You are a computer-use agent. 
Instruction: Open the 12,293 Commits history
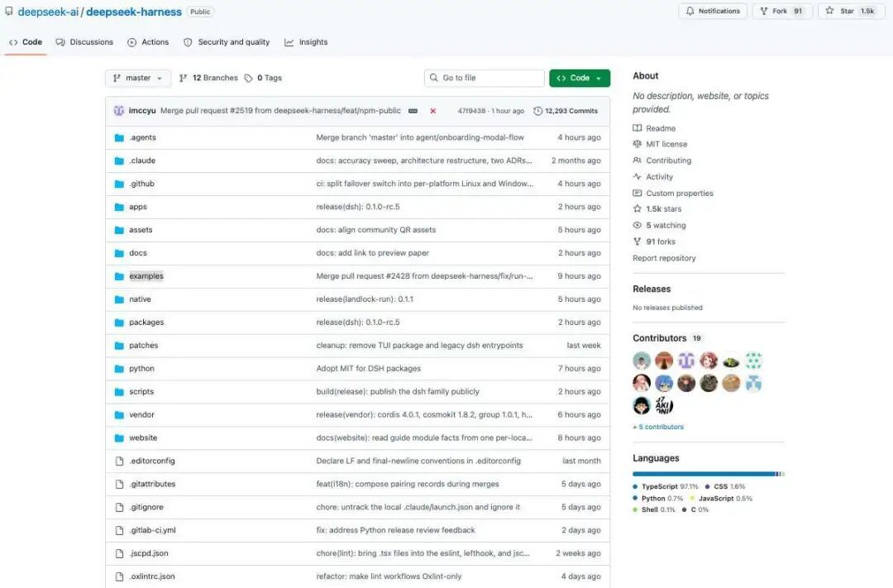[x=566, y=111]
